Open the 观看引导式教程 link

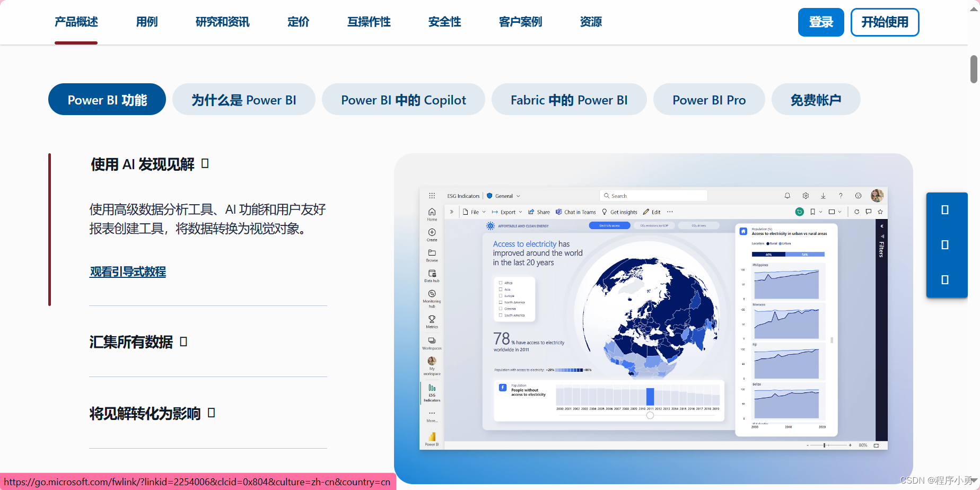(x=128, y=272)
